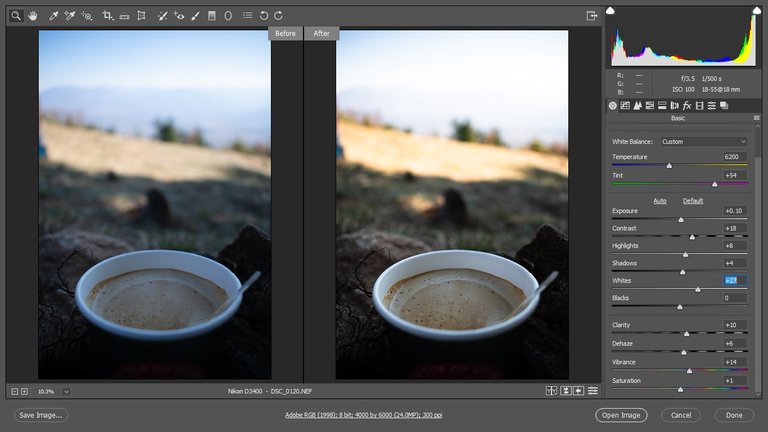
Task: Select the Graduated Filter tool
Action: coord(212,16)
